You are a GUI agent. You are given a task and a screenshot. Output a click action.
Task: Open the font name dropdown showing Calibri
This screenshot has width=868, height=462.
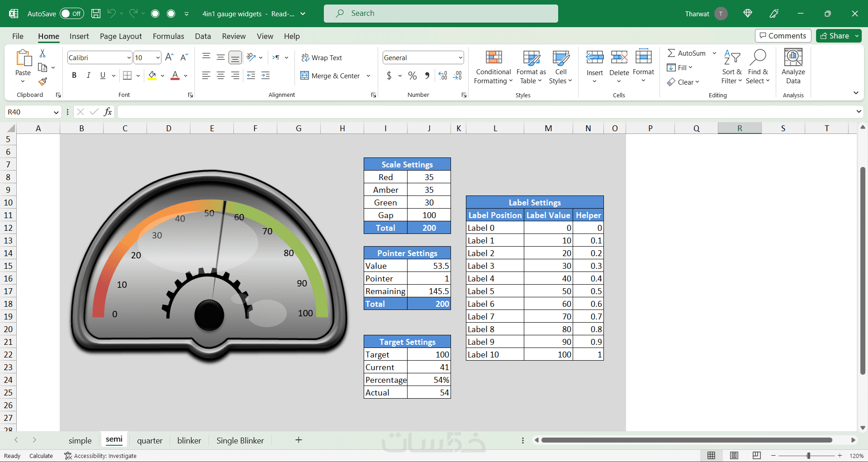tap(128, 57)
